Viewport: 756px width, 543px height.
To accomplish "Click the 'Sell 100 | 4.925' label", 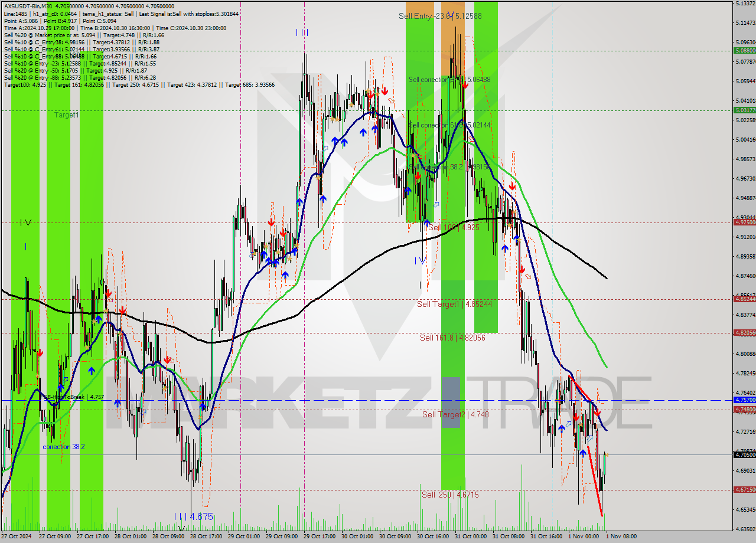I will point(454,227).
